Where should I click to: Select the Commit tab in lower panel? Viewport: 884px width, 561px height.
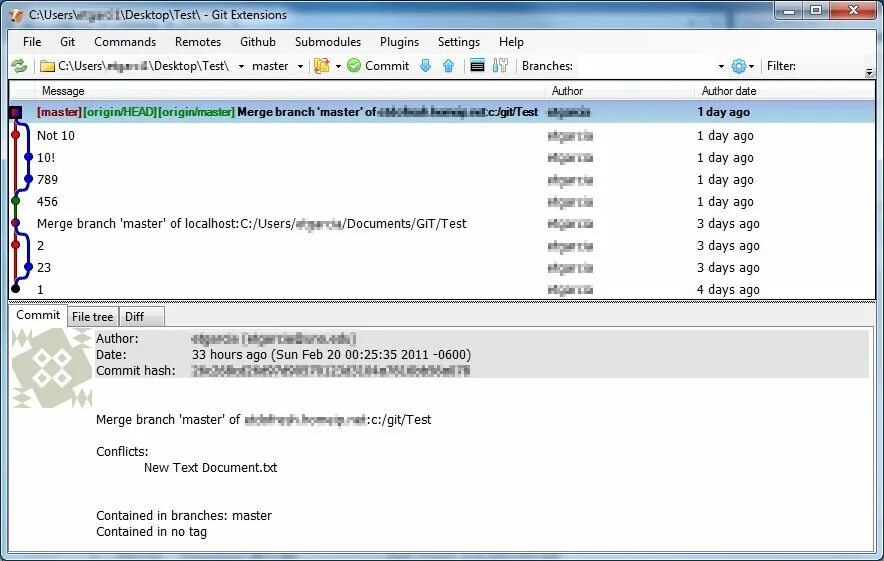[x=38, y=315]
